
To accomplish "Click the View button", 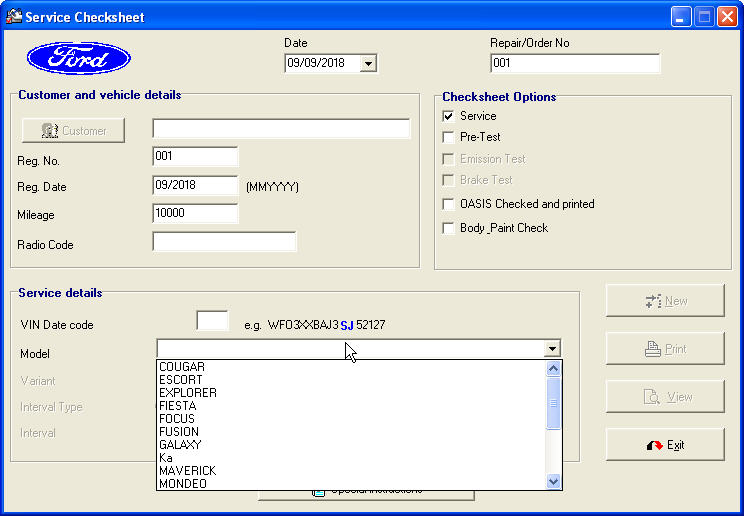I will pos(665,397).
